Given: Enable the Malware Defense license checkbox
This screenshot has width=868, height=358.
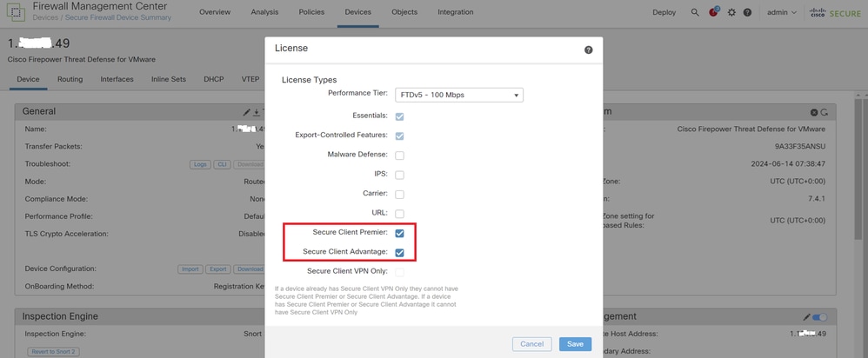Looking at the screenshot, I should click(399, 156).
